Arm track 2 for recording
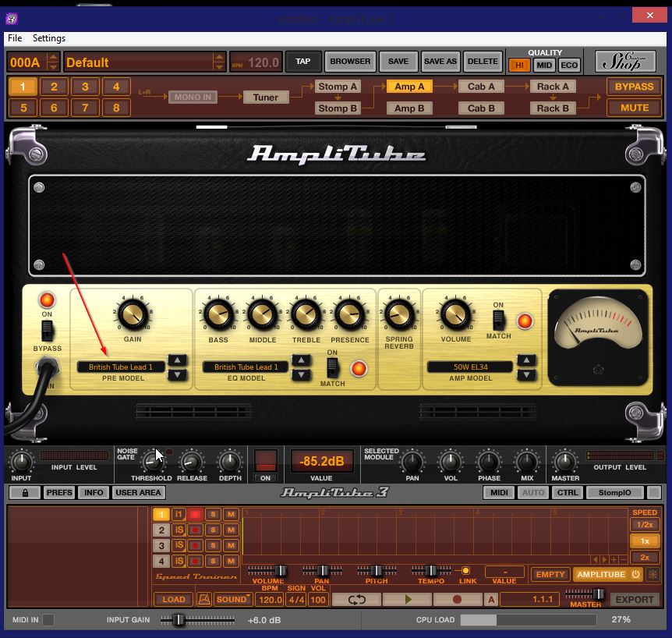The height and width of the screenshot is (638, 672). click(195, 530)
